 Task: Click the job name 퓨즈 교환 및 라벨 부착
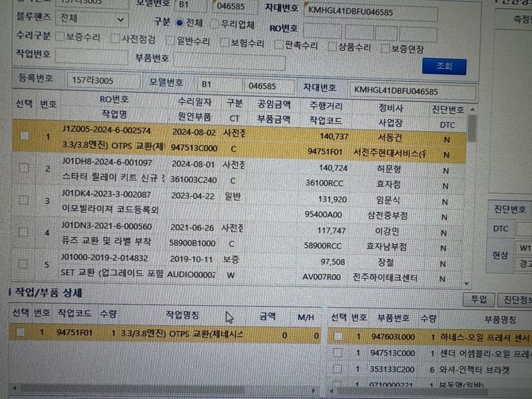[x=106, y=241]
